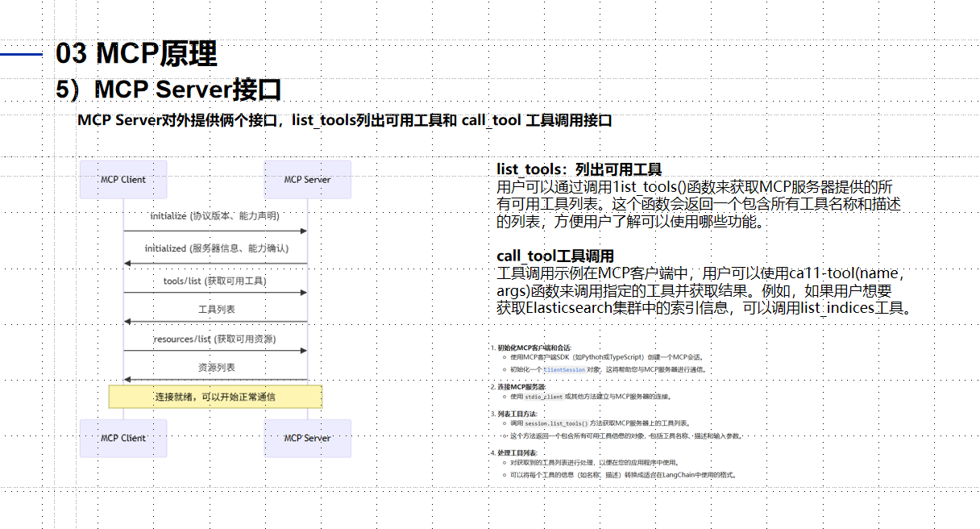Click the '工具列表' response label
The width and height of the screenshot is (980, 529).
[217, 309]
